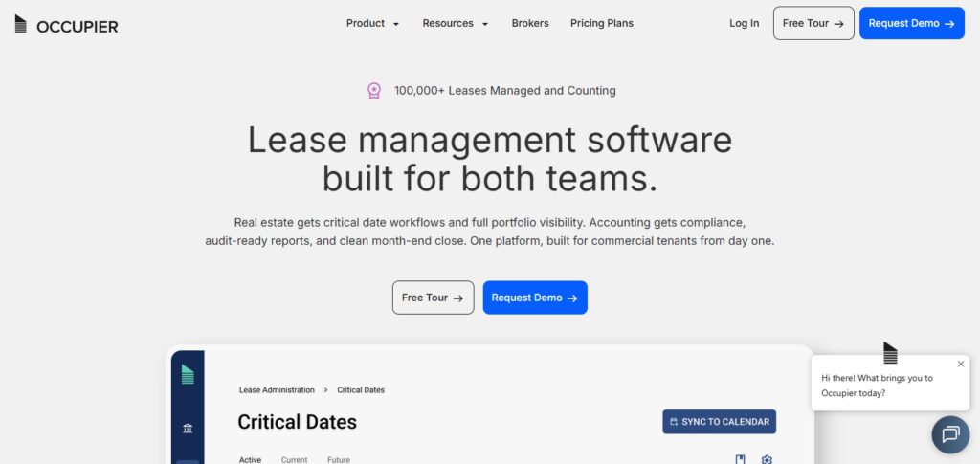
Task: Open the Pricing Plans page
Action: point(601,23)
